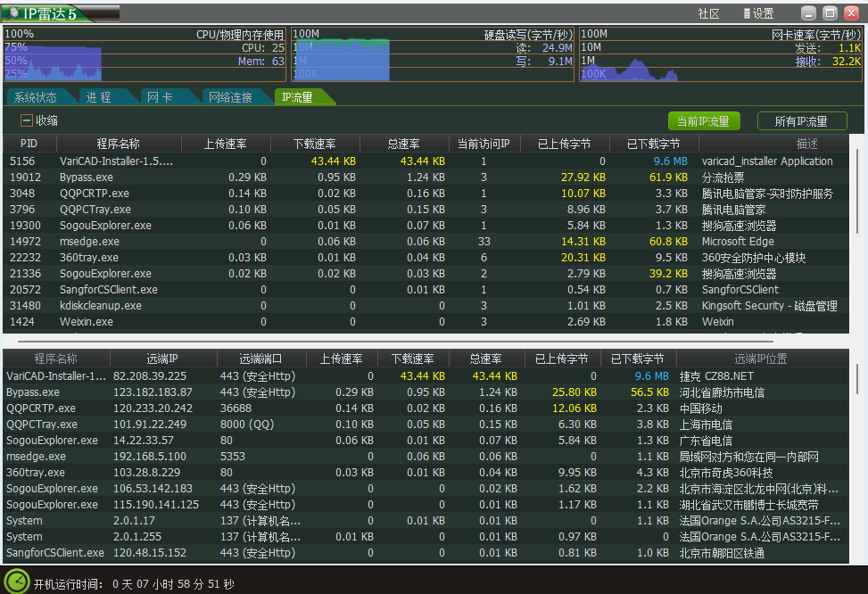Open the 网卡 tab

(159, 97)
